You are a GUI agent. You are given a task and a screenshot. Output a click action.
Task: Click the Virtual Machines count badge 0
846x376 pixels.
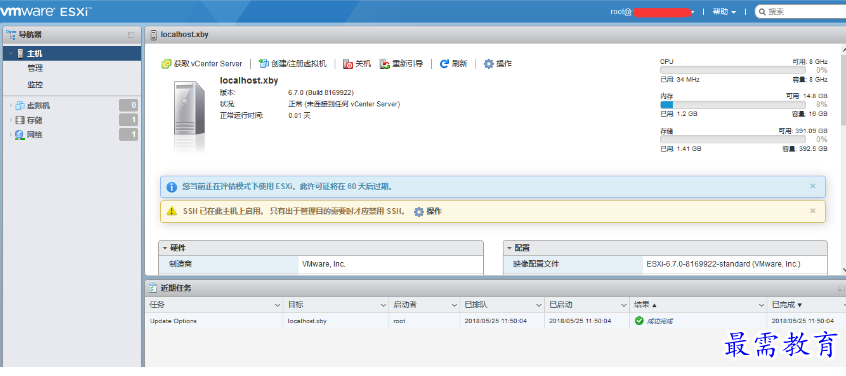[128, 105]
